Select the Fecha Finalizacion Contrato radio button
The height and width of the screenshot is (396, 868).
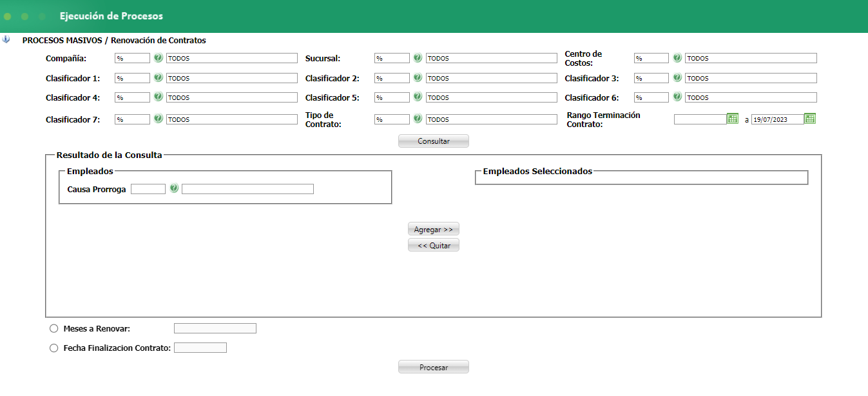pos(53,348)
